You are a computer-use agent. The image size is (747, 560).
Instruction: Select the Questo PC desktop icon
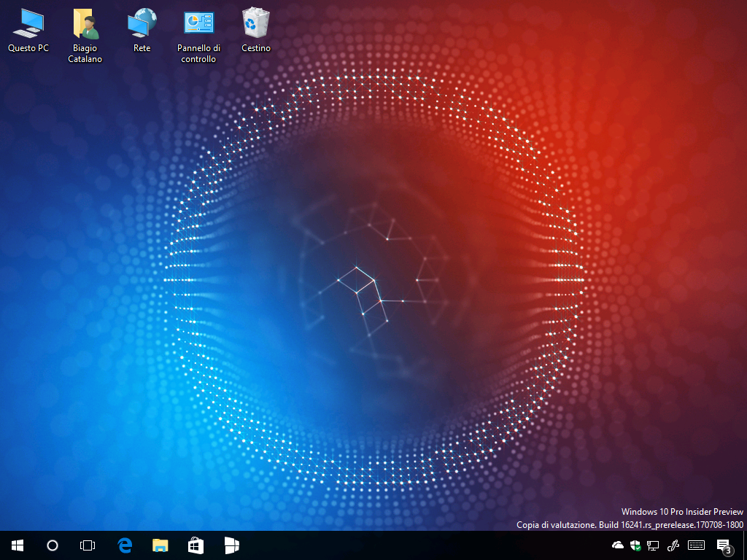[x=28, y=29]
